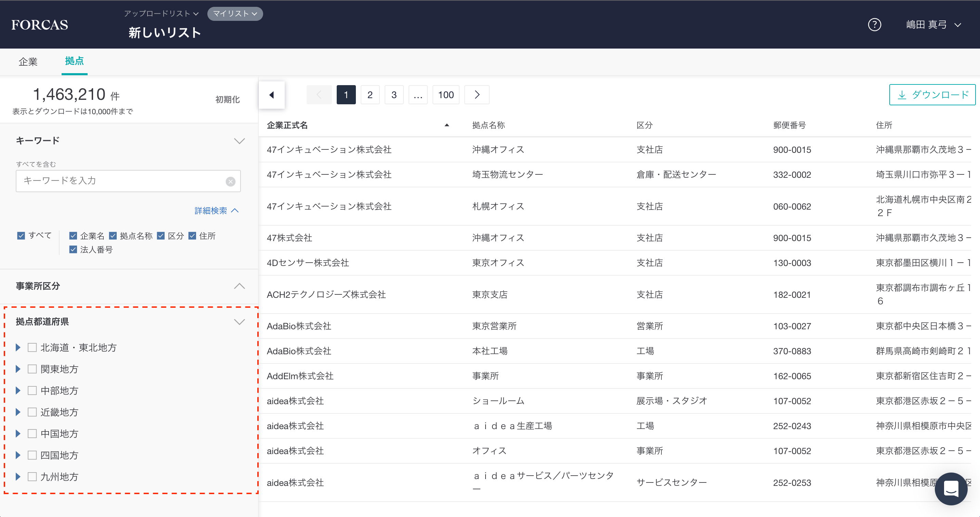Click the 初期化 reset button
The image size is (980, 517).
tap(227, 100)
